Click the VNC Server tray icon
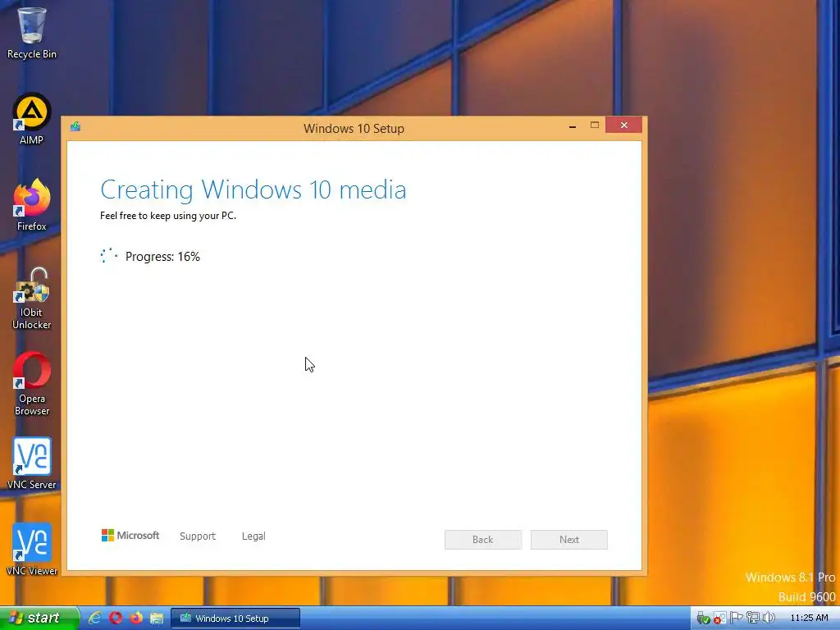Screen dimensions: 840x630 tap(719, 619)
